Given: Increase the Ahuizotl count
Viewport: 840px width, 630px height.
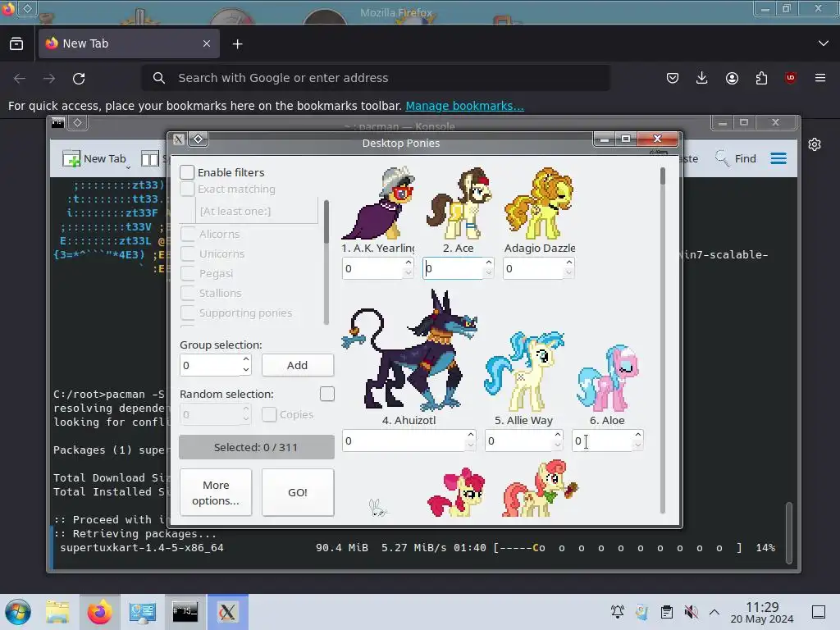Looking at the screenshot, I should pyautogui.click(x=470, y=435).
